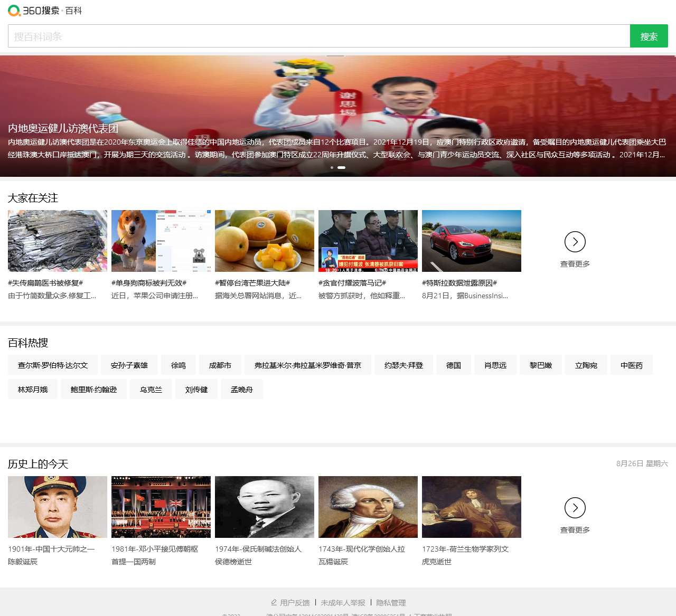The width and height of the screenshot is (676, 616).
Task: Click 查看更多 under 大家在关注
Action: point(575,264)
